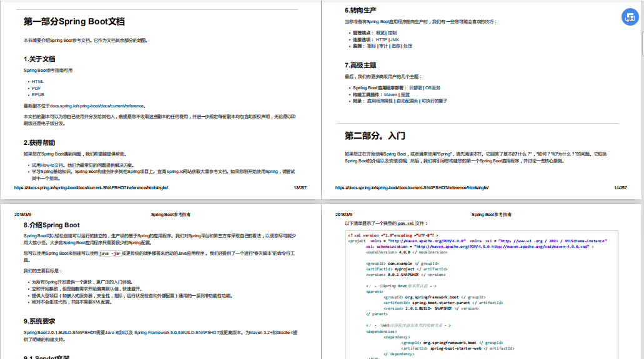
Task: Follow the docs.spring.io/spring-boot/docs/current/reference link
Action: (x=97, y=106)
